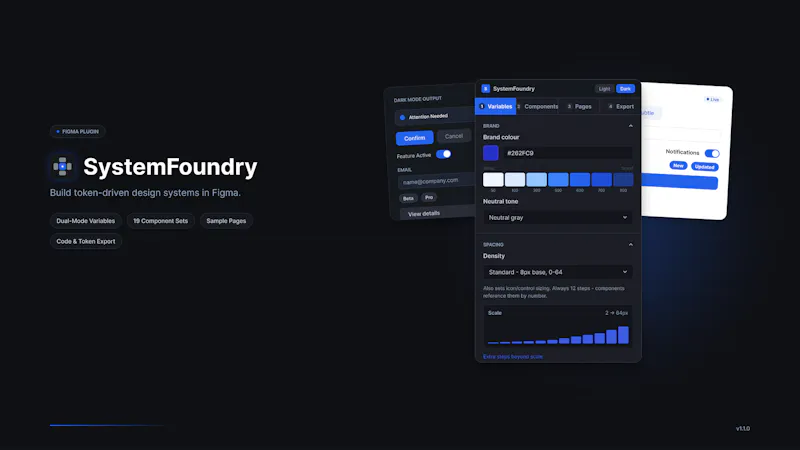Click the SystemFoundry main heading
The width and height of the screenshot is (800, 450).
[x=170, y=167]
